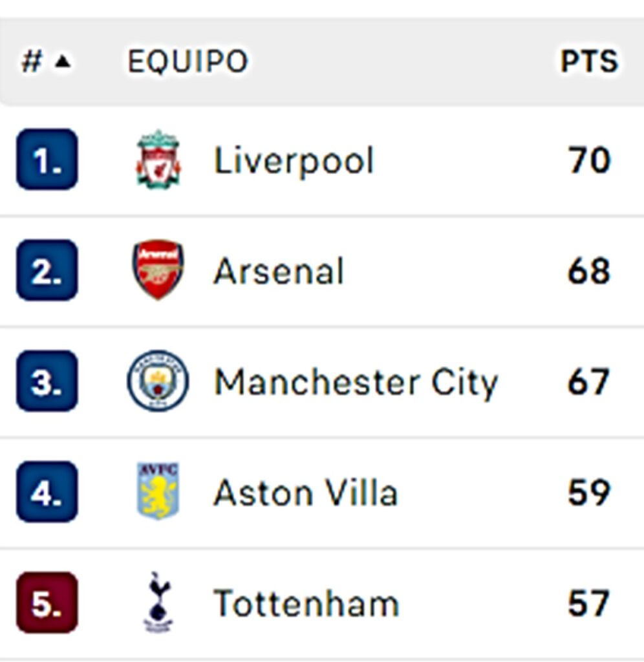Sort table by EQUIPO column header
Image resolution: width=644 pixels, height=662 pixels.
(188, 61)
